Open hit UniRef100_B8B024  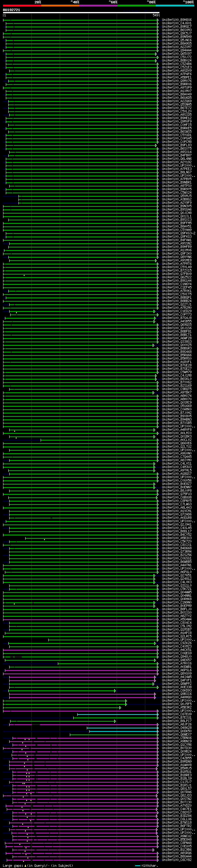click(x=177, y=61)
